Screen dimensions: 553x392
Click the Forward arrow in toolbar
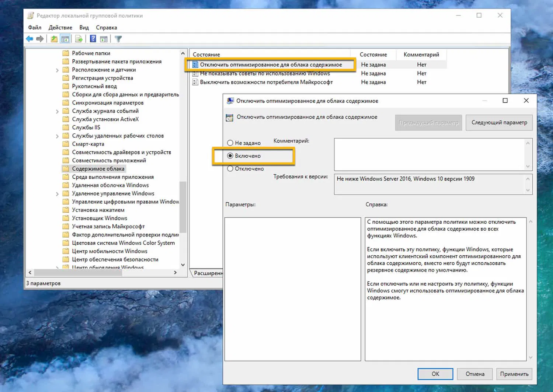[x=40, y=39]
